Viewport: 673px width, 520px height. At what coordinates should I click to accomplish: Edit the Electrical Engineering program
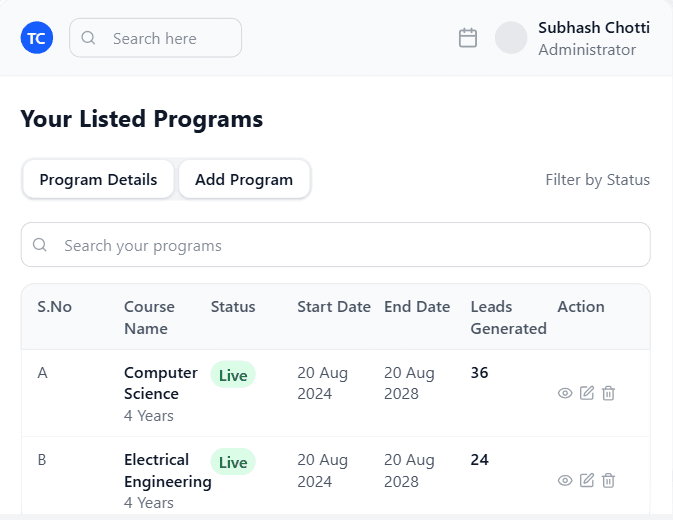pos(587,480)
